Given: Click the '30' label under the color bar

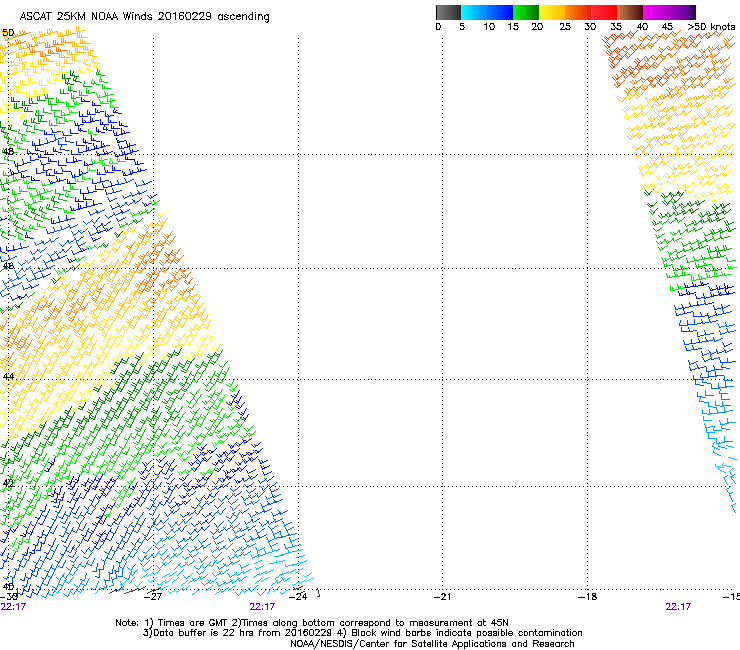Looking at the screenshot, I should (590, 27).
